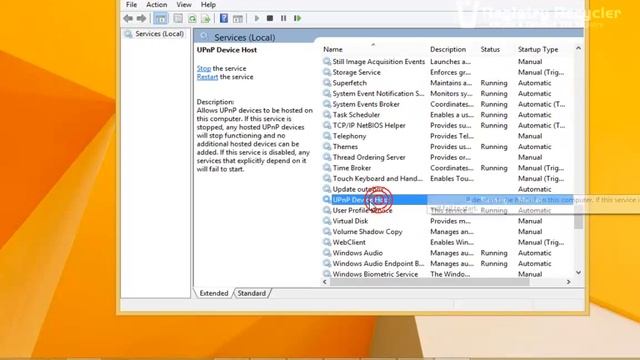Click Manual startup type of Telephony row
640x360 pixels.
[530, 136]
